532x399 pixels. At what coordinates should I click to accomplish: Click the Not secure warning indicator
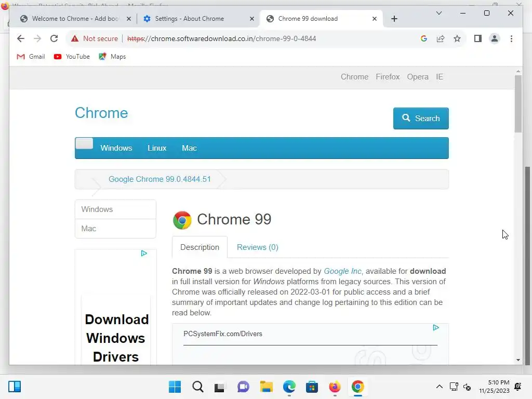95,38
